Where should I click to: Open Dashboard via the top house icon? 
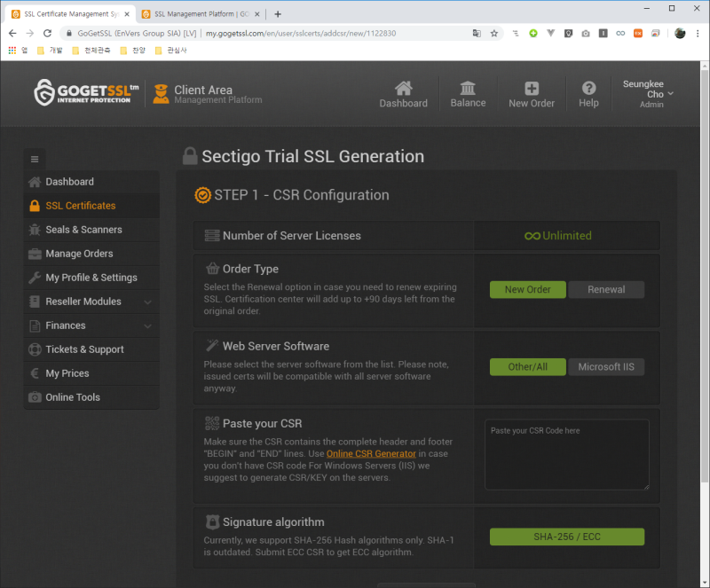[403, 95]
